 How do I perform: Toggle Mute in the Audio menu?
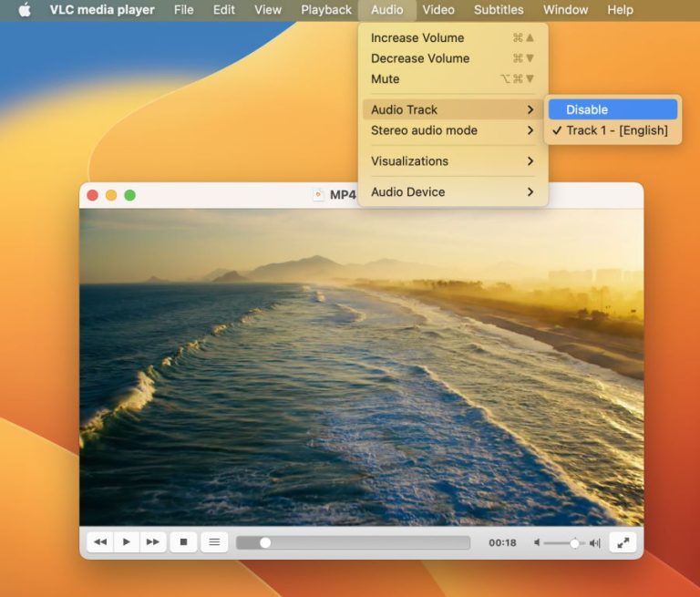tap(386, 79)
